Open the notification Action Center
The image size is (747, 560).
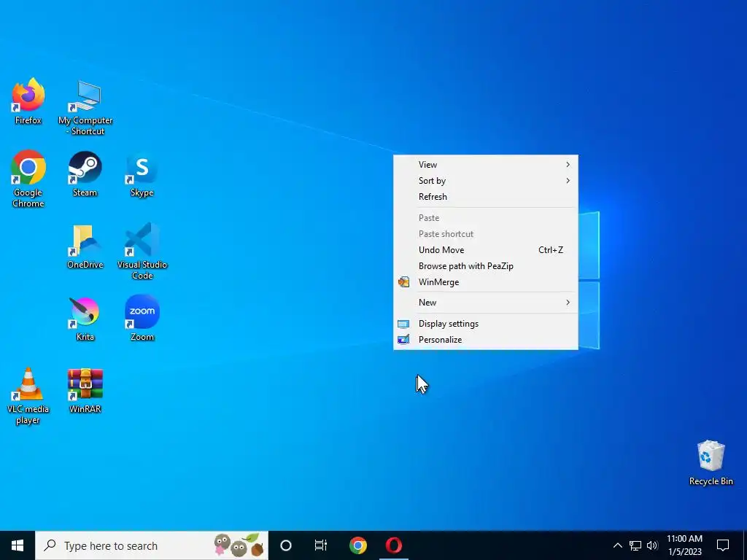[x=723, y=545]
